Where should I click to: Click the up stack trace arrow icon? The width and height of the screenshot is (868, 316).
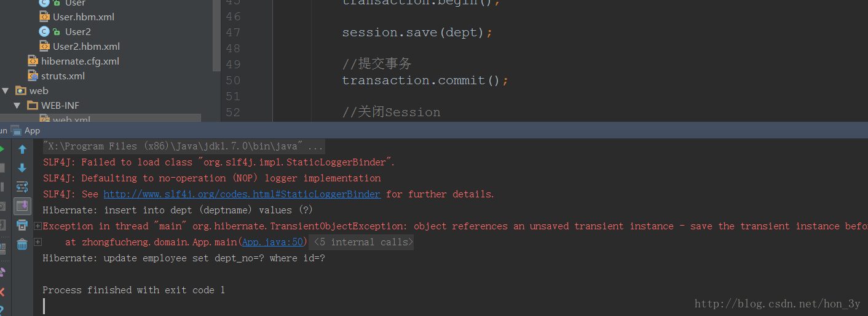(22, 149)
